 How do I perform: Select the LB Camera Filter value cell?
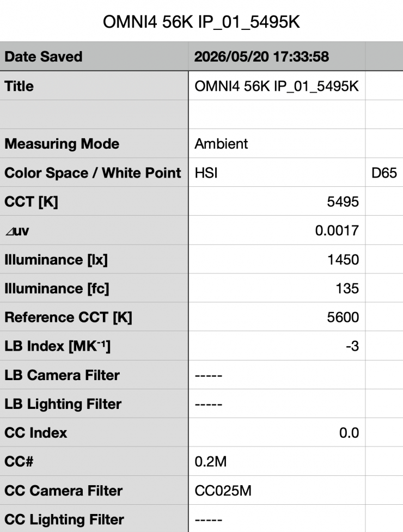(277, 375)
